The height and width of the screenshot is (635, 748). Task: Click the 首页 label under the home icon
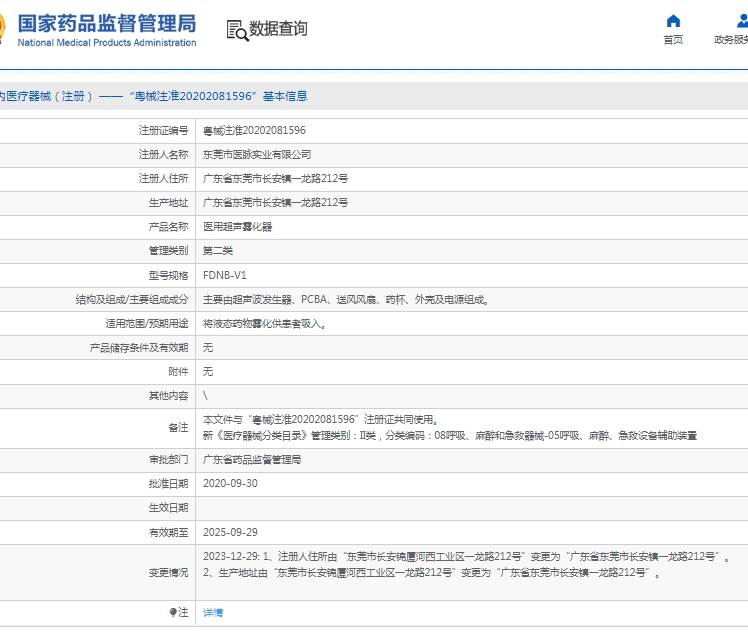click(x=673, y=40)
